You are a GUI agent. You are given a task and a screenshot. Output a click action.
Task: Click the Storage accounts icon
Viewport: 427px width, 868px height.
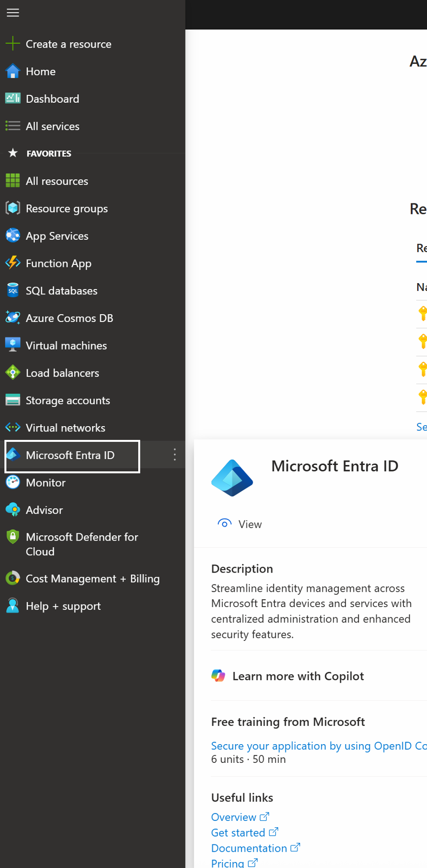click(13, 400)
